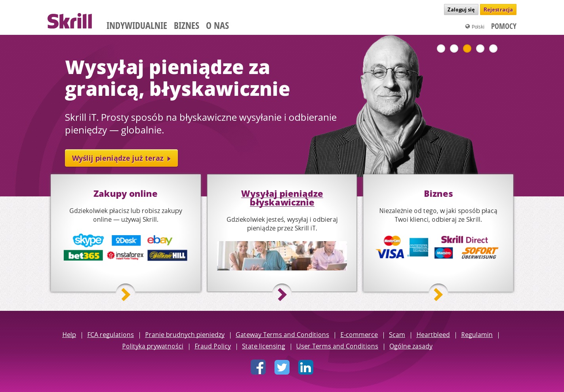Screen dimensions: 564x392
Task: Click the eBay logo
Action: tap(160, 240)
